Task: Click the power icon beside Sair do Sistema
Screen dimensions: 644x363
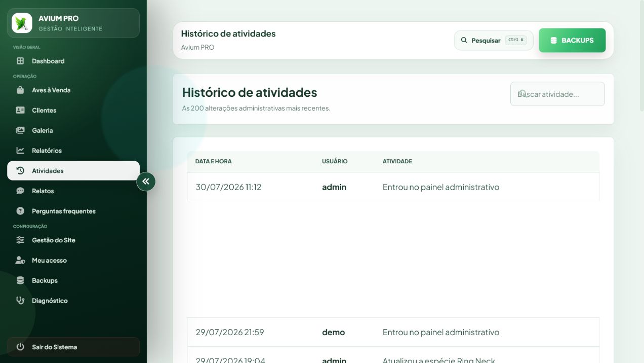Action: (x=20, y=347)
